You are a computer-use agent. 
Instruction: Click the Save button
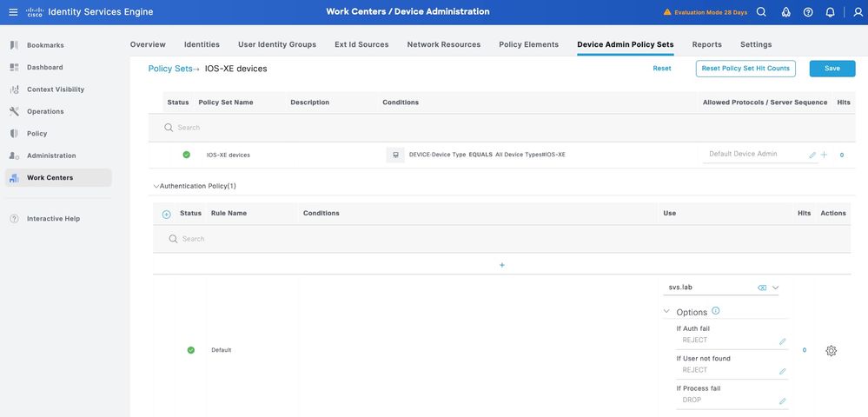tap(832, 69)
